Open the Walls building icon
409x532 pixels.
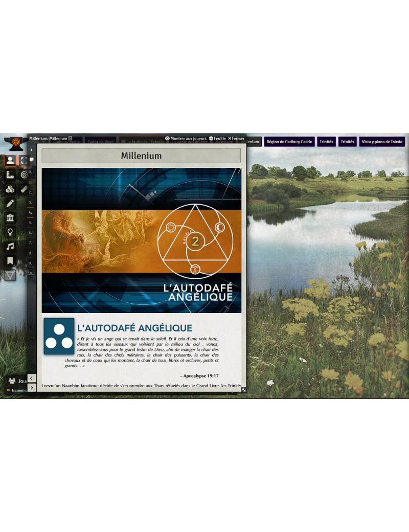click(10, 217)
